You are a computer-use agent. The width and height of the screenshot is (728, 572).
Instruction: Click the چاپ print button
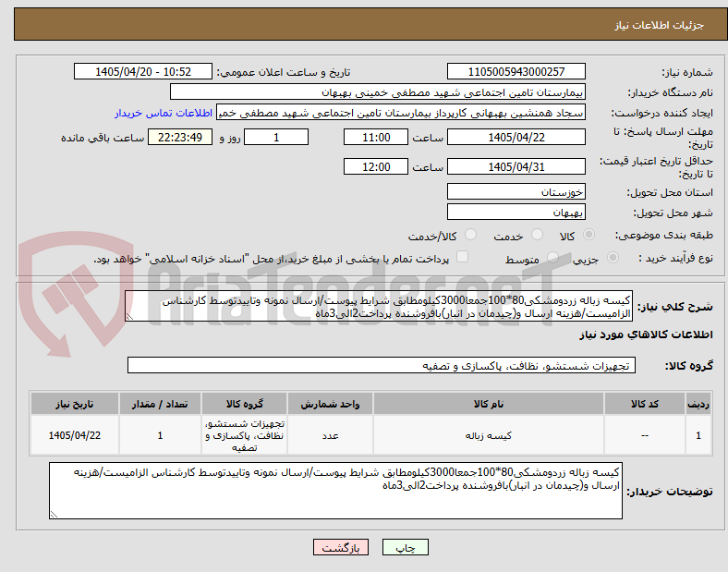pyautogui.click(x=406, y=547)
